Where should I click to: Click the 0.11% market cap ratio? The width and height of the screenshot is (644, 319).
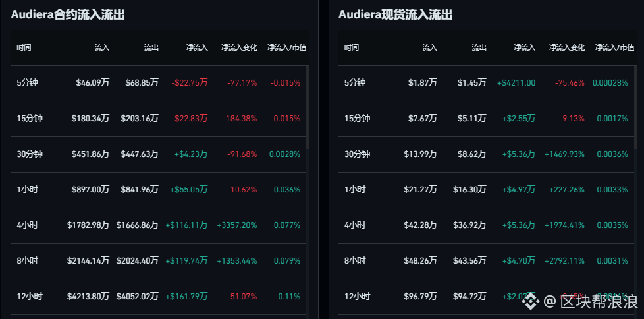(289, 297)
